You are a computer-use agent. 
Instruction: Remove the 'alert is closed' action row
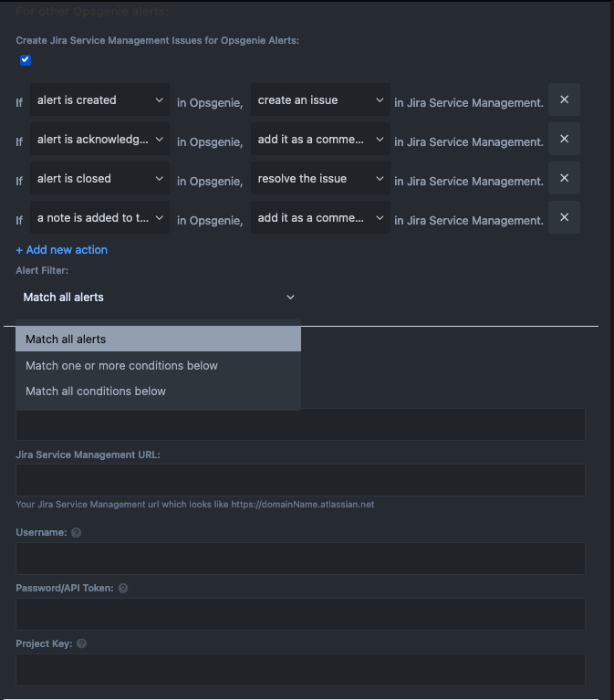[x=564, y=178]
